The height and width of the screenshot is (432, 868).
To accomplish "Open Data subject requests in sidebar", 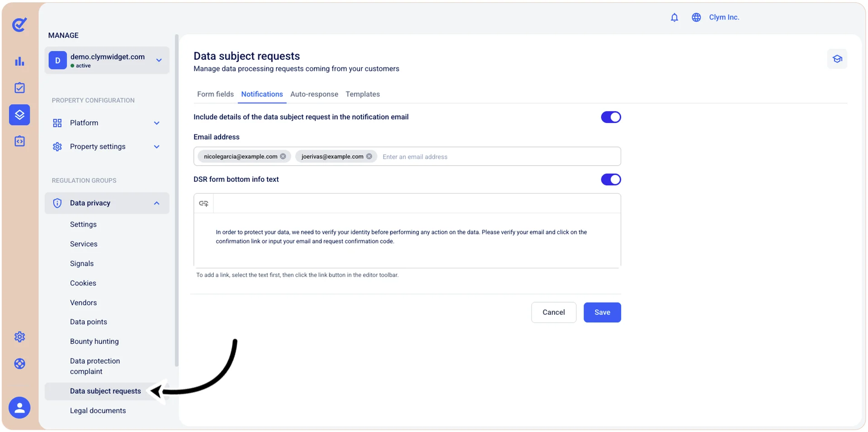I will 107,391.
